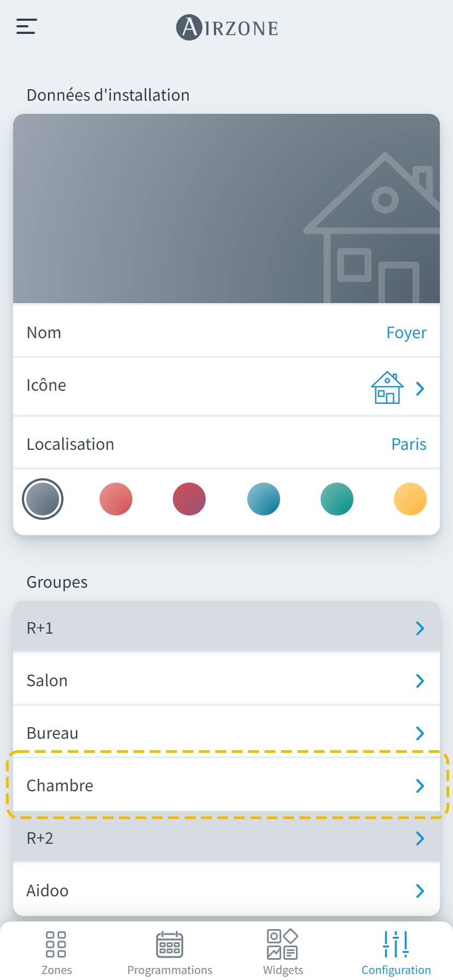
Task: Expand the Icône selection chevron
Action: pos(420,388)
